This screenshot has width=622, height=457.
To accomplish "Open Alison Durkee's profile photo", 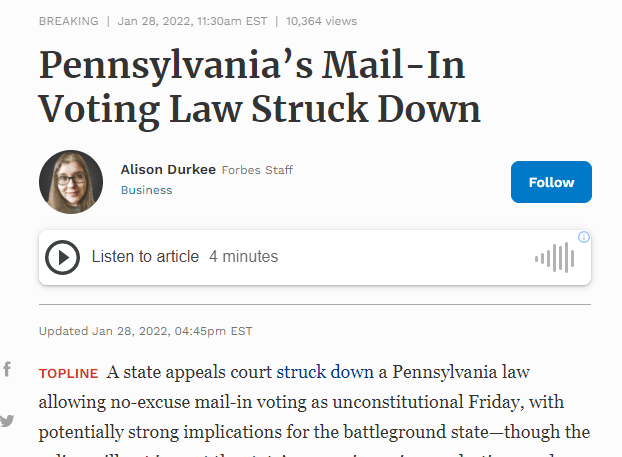I will (x=71, y=182).
